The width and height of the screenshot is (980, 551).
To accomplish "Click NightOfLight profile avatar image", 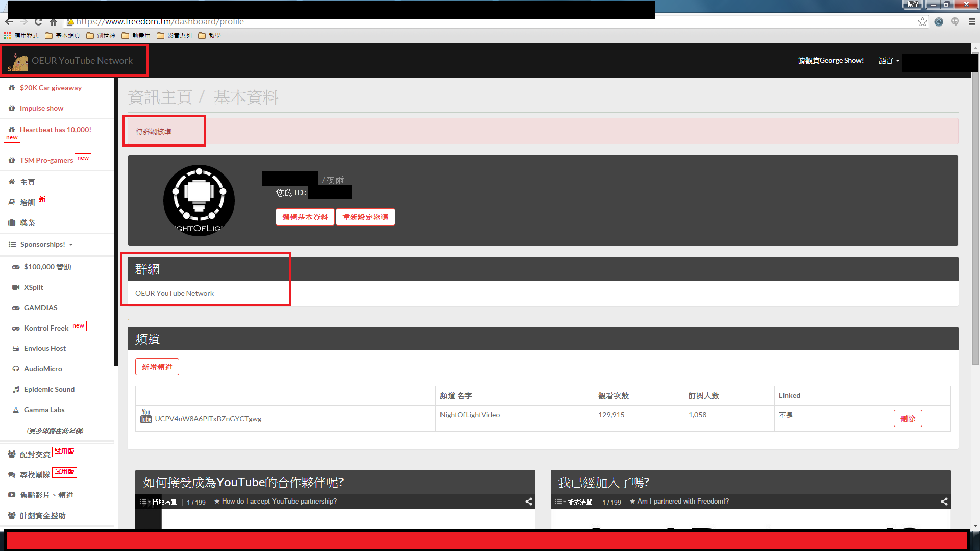I will point(199,200).
